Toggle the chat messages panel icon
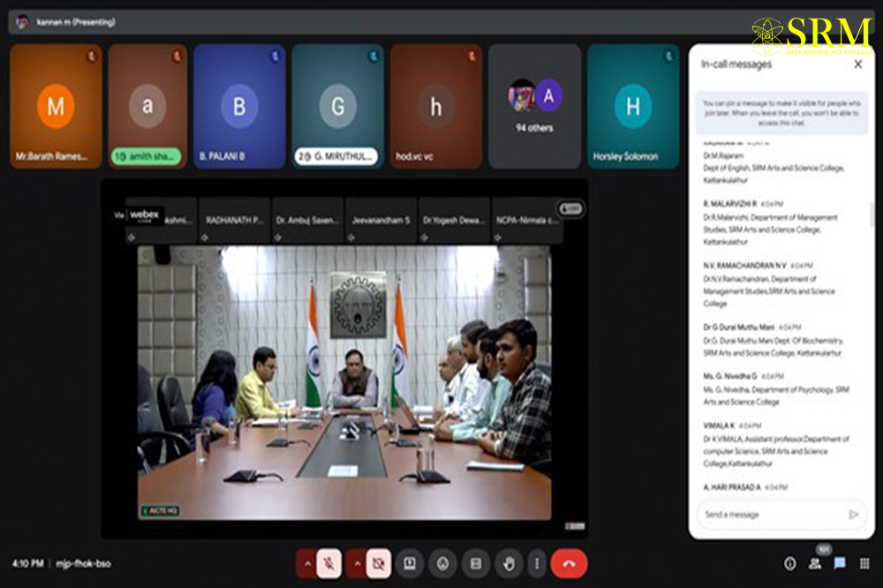The height and width of the screenshot is (588, 883). pos(840,563)
